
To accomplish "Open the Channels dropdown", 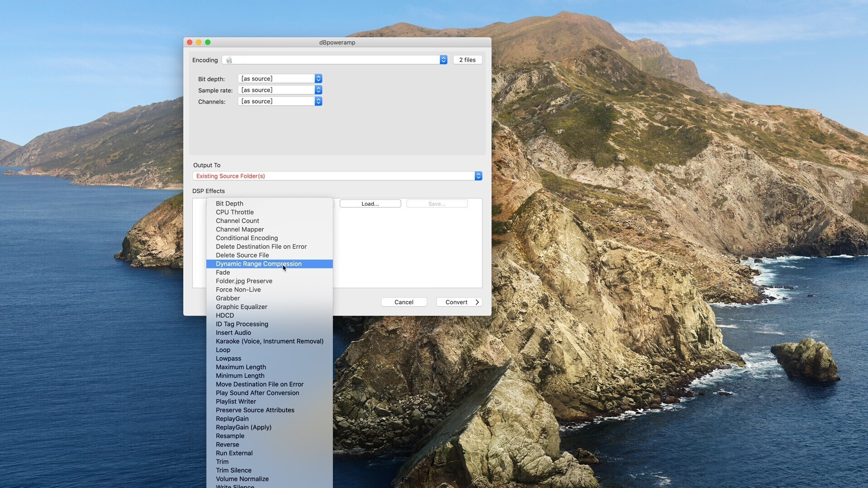I will pyautogui.click(x=280, y=101).
